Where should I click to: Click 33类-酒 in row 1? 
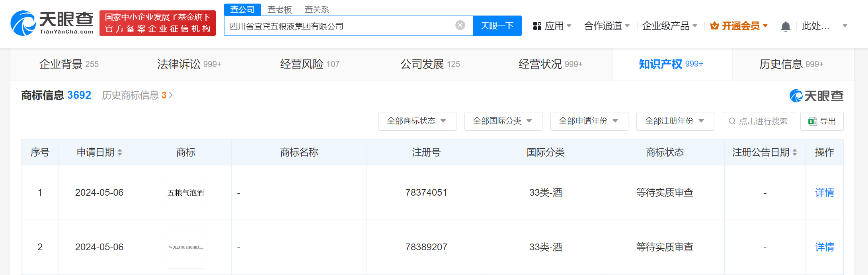coord(546,192)
